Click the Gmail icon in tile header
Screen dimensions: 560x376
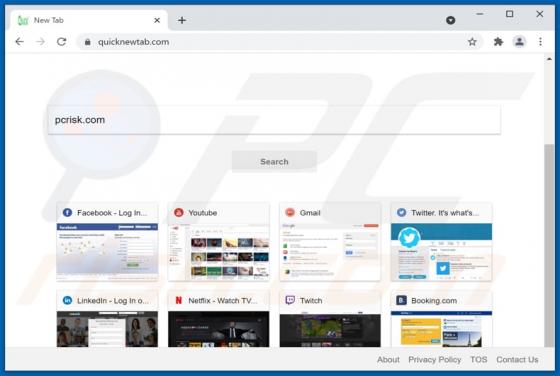click(x=290, y=212)
